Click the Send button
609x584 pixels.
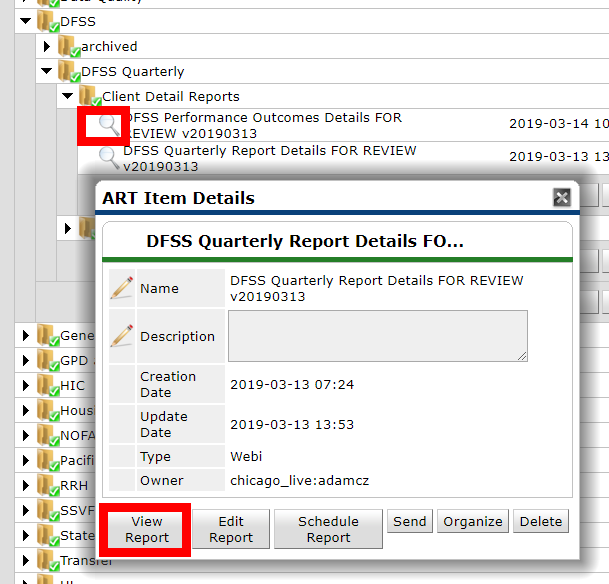click(x=410, y=521)
